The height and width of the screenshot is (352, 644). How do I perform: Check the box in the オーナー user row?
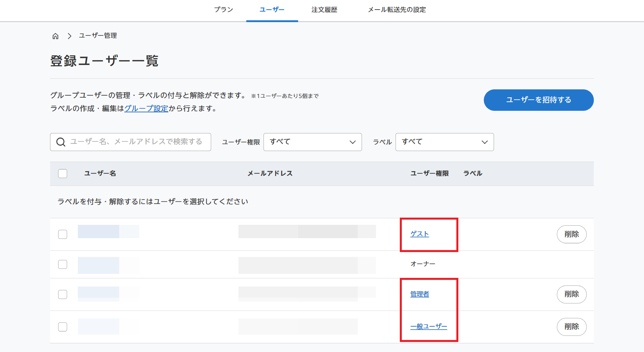(62, 264)
